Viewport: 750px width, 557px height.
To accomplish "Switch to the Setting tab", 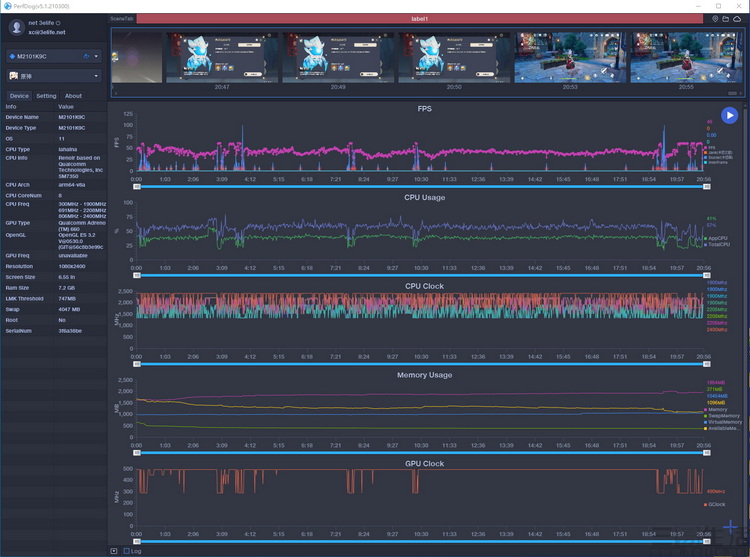I will (x=47, y=96).
